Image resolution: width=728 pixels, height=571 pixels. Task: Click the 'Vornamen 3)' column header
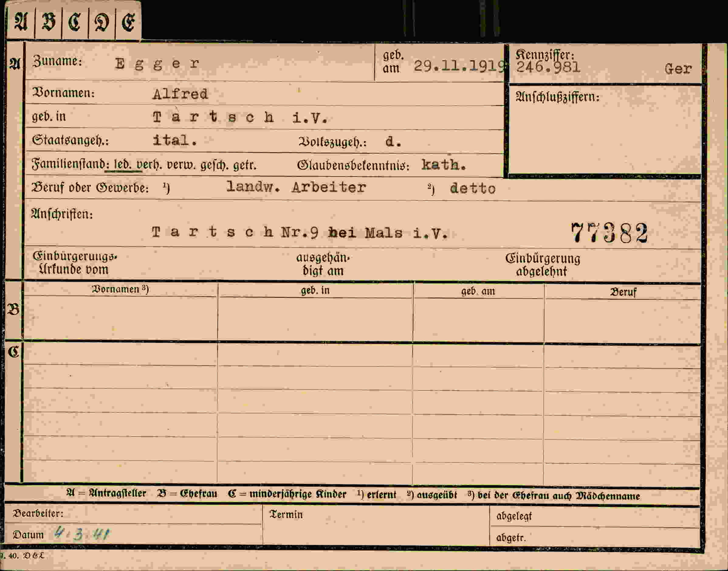tap(120, 289)
